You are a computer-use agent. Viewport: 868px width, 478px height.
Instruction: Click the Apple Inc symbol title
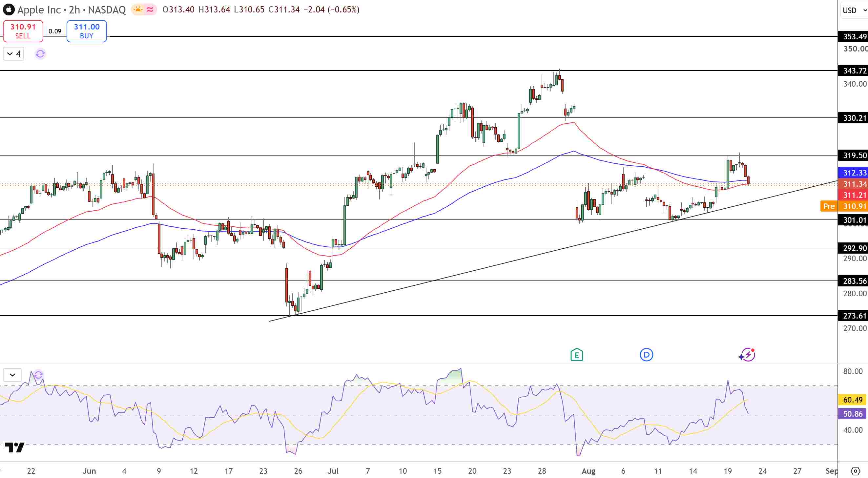tap(39, 10)
